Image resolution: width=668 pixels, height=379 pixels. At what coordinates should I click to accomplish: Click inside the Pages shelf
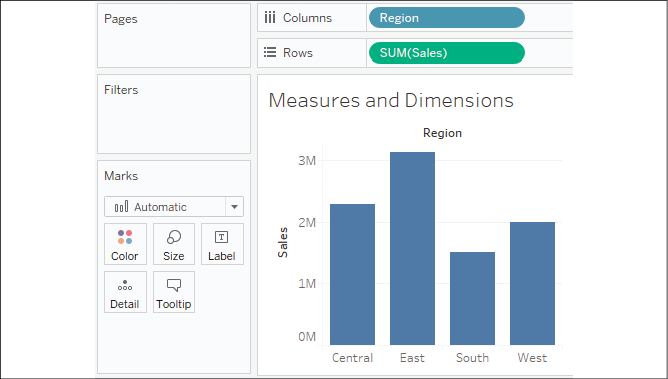(174, 35)
